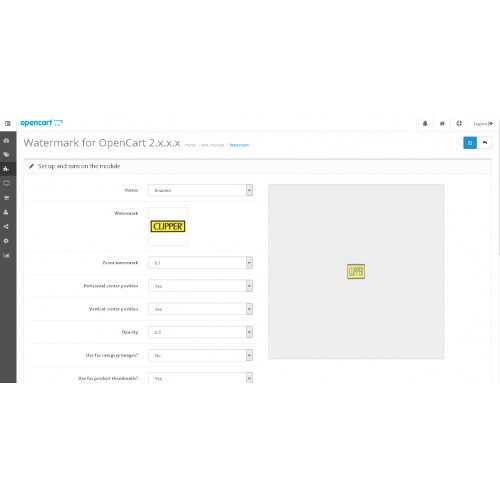Open the catalog tag icon in sidebar
The image size is (500, 500).
click(6, 155)
